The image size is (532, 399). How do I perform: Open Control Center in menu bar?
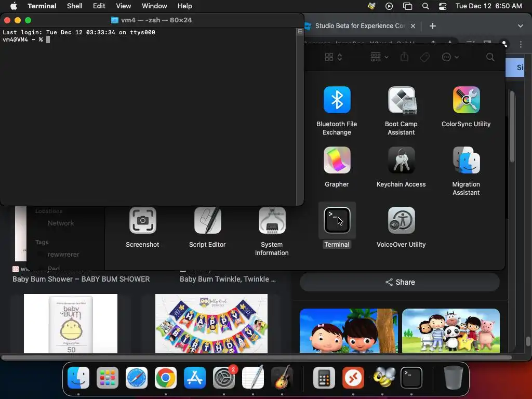443,6
